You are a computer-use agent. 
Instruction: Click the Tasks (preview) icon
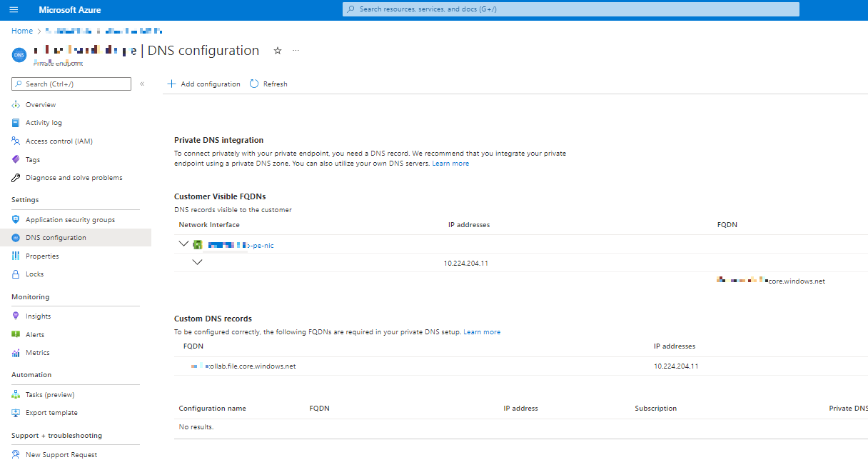pyautogui.click(x=16, y=395)
